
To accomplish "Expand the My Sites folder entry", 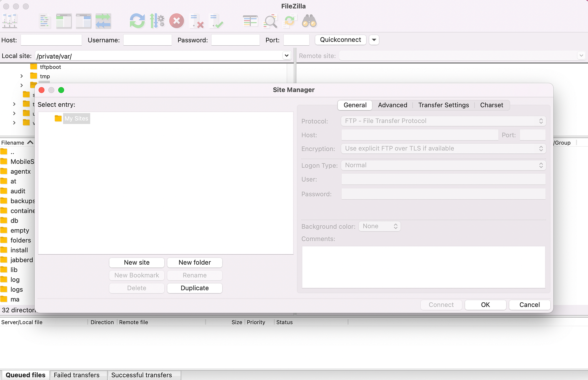I will pyautogui.click(x=46, y=118).
